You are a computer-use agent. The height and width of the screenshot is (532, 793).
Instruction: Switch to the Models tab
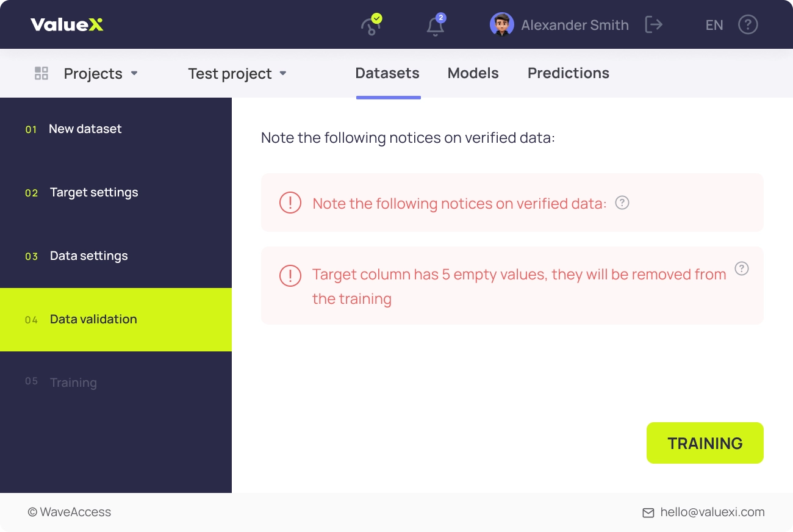tap(473, 73)
